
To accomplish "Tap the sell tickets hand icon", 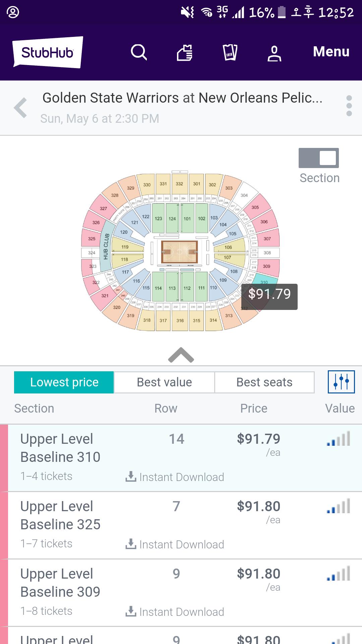I will pos(185,53).
